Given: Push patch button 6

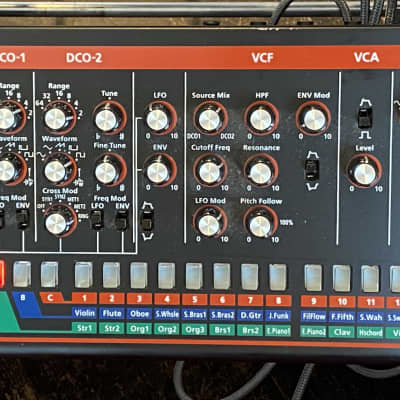Looking at the screenshot, I should (x=222, y=276).
